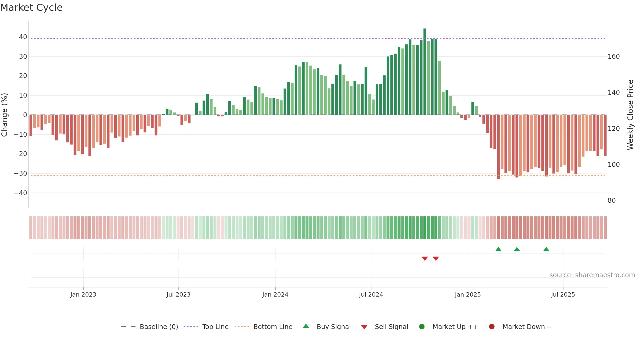
Task: Click the 80 right-axis price label
Action: pos(612,201)
